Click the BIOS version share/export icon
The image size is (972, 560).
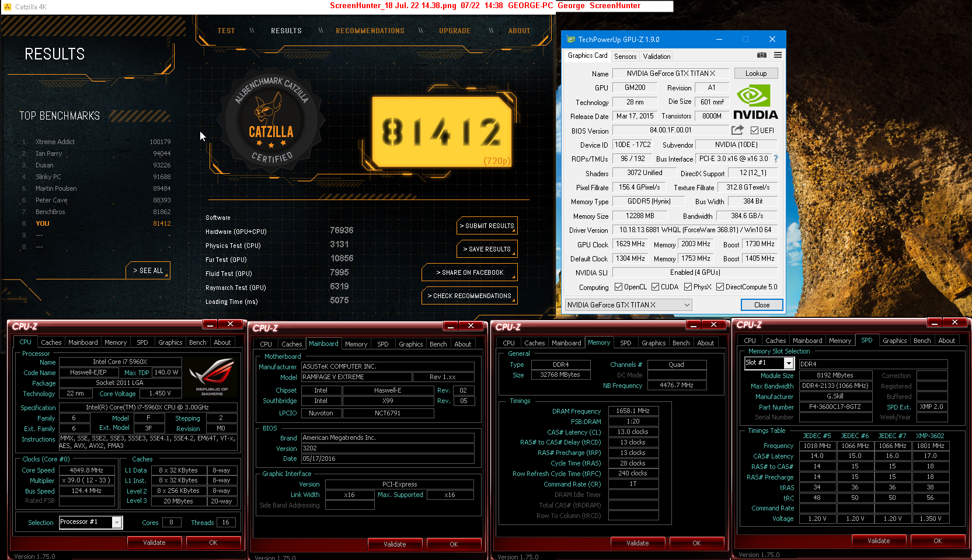[737, 130]
